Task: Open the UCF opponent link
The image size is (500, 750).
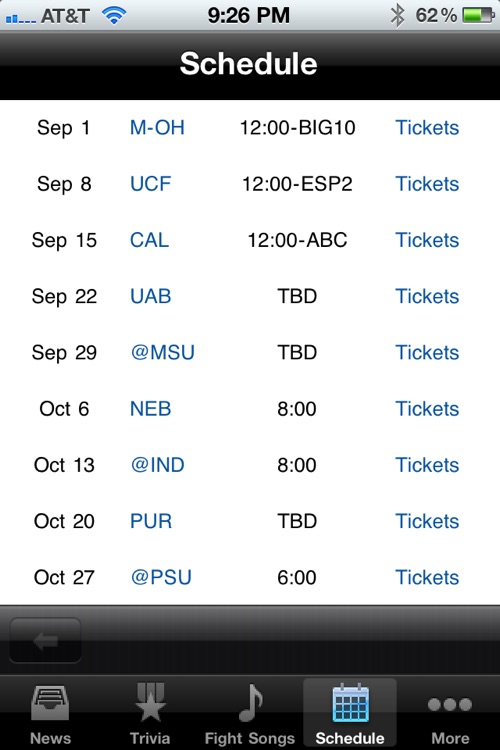Action: (x=150, y=184)
